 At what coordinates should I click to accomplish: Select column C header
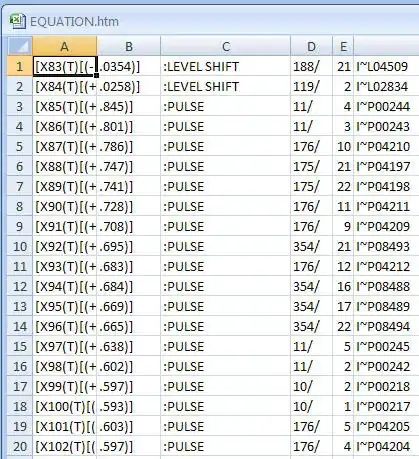point(226,46)
